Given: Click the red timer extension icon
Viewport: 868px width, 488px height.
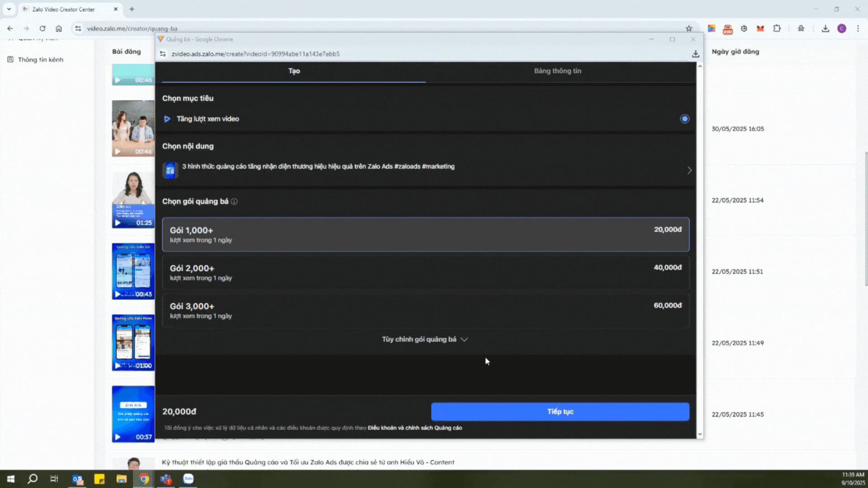Looking at the screenshot, I should tap(728, 29).
